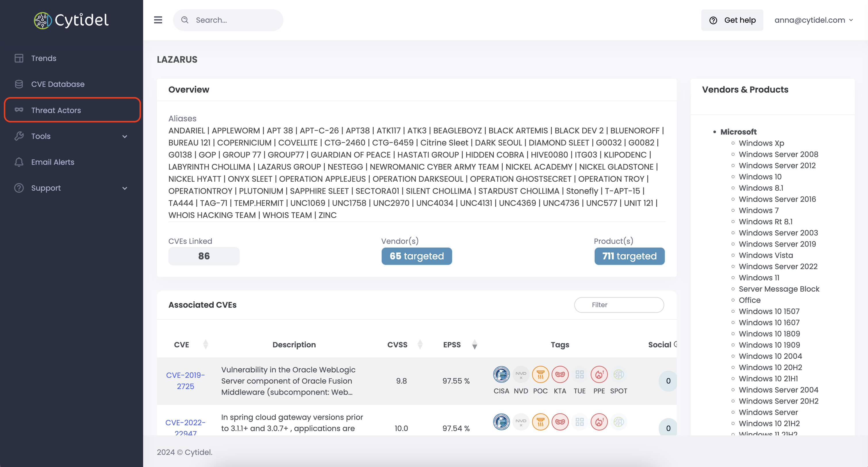868x467 pixels.
Task: Click social count for CVE-2019-2725
Action: pos(668,381)
